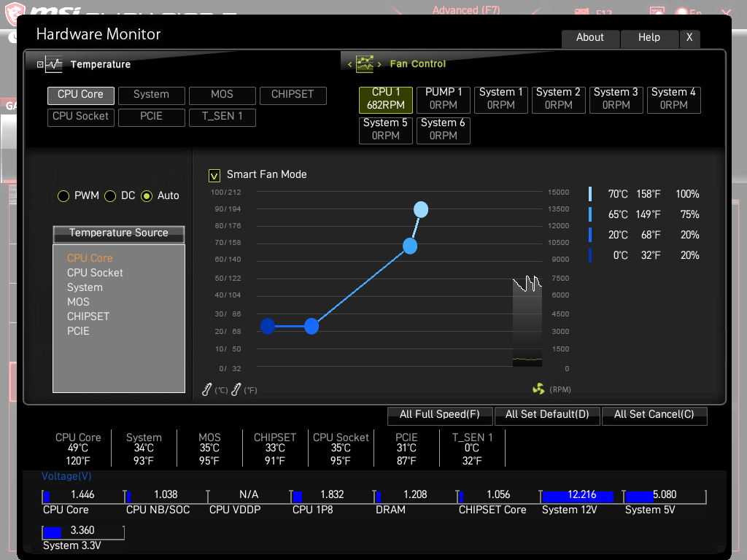Choose CPU Core in Temperature Source list

(x=90, y=258)
